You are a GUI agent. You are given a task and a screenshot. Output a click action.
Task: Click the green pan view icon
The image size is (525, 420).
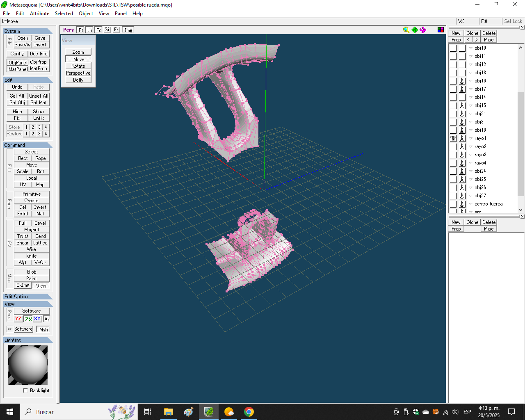pos(415,30)
